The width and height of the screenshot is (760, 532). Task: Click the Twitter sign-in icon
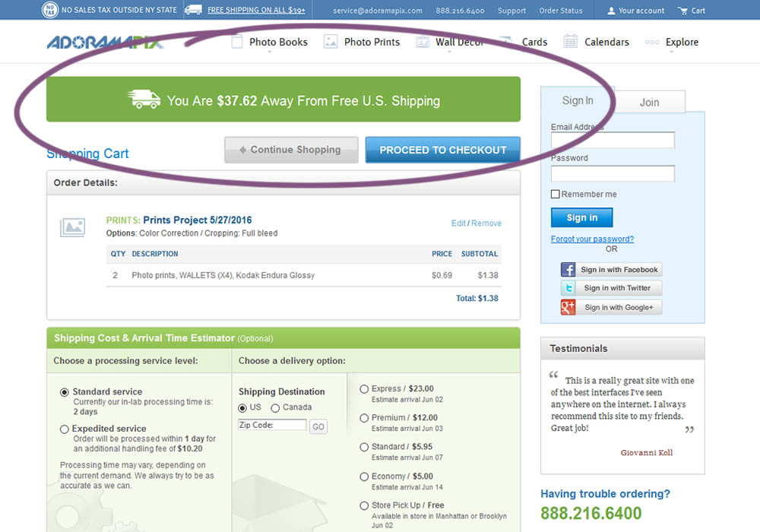568,288
